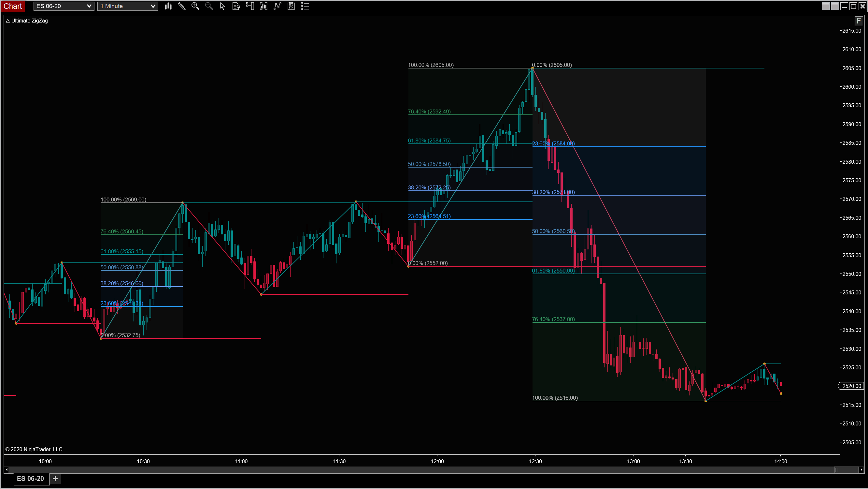This screenshot has height=489, width=868.
Task: Add a new tab with plus button
Action: tap(55, 479)
